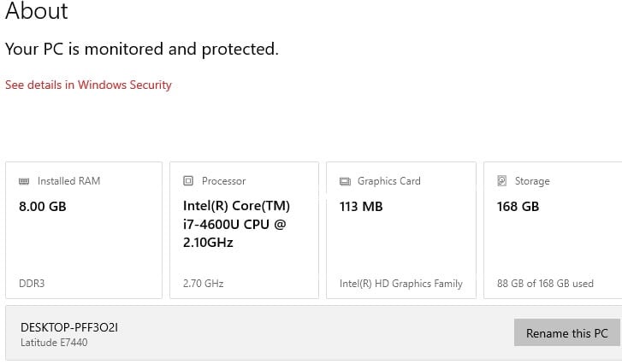Screen dimensions: 622x364
Task: Click the About page heading
Action: tap(37, 12)
